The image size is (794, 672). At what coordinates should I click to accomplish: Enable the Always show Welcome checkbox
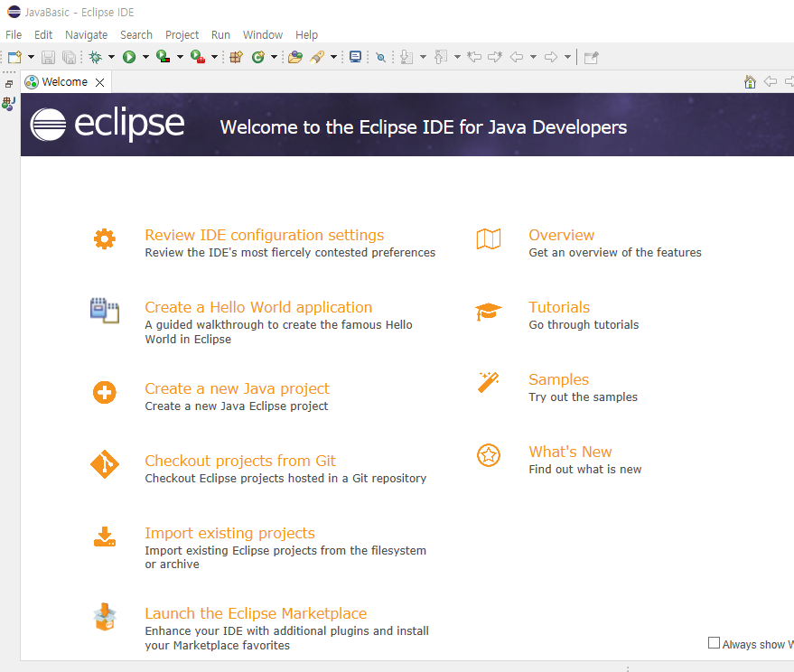(714, 643)
